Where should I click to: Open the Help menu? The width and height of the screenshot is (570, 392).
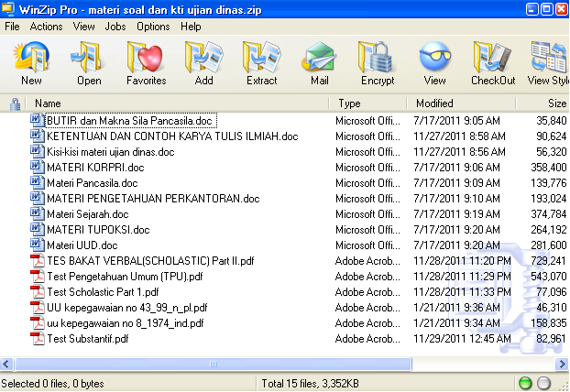191,27
